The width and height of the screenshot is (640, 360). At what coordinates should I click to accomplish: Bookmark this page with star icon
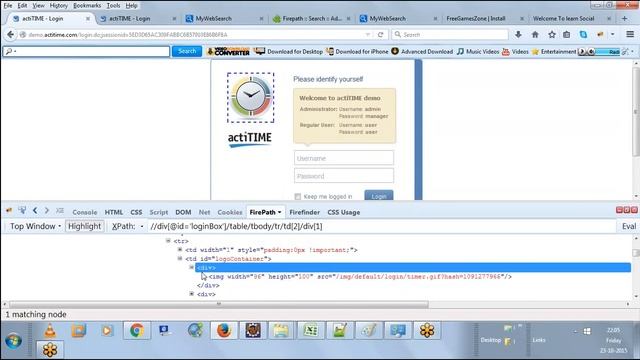pos(552,35)
